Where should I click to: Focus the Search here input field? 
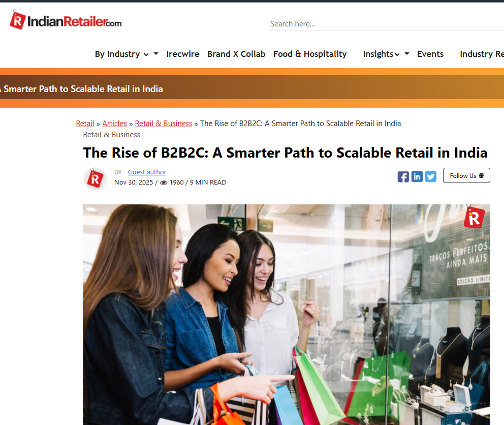pos(386,24)
